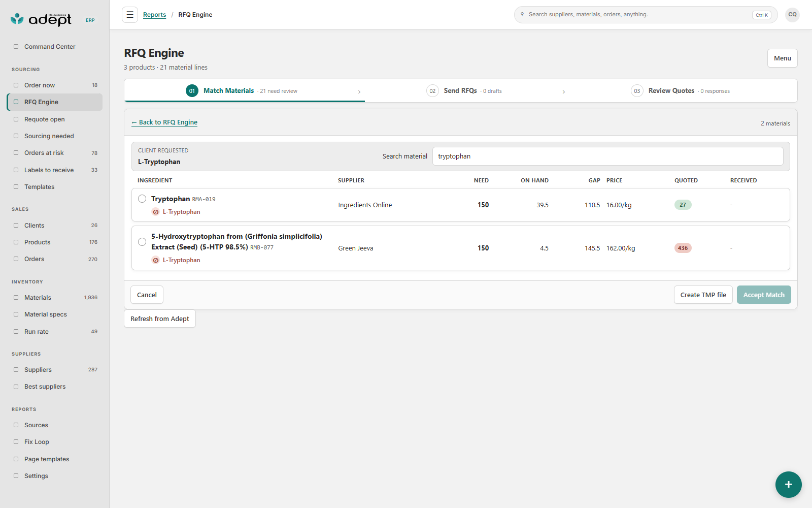Click the Products sidebar icon

[16, 242]
